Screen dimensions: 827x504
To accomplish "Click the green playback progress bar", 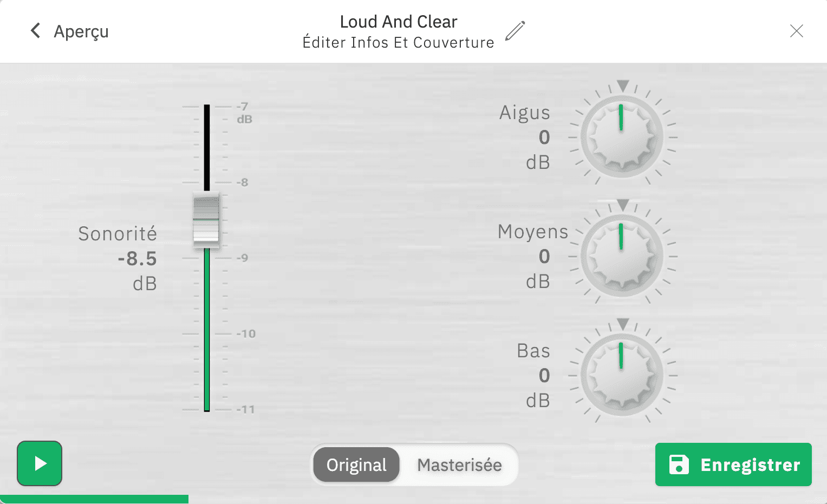I will click(94, 499).
